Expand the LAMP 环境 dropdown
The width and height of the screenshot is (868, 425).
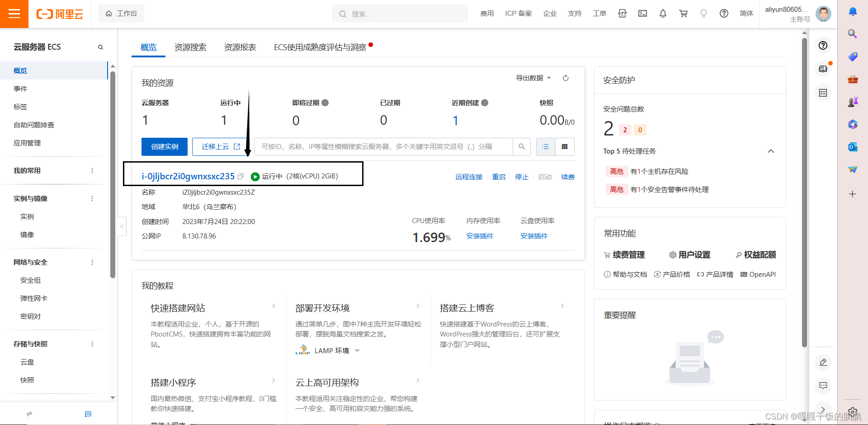(x=357, y=350)
